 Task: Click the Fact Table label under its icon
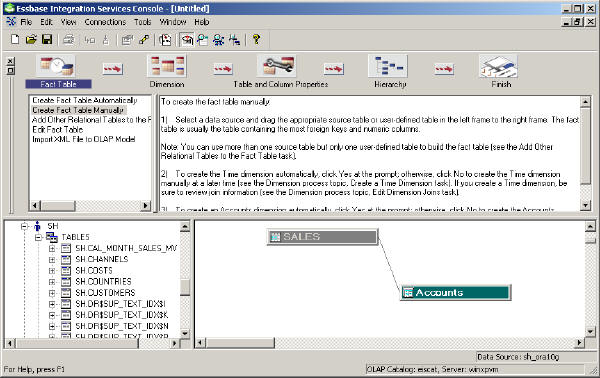tap(58, 84)
